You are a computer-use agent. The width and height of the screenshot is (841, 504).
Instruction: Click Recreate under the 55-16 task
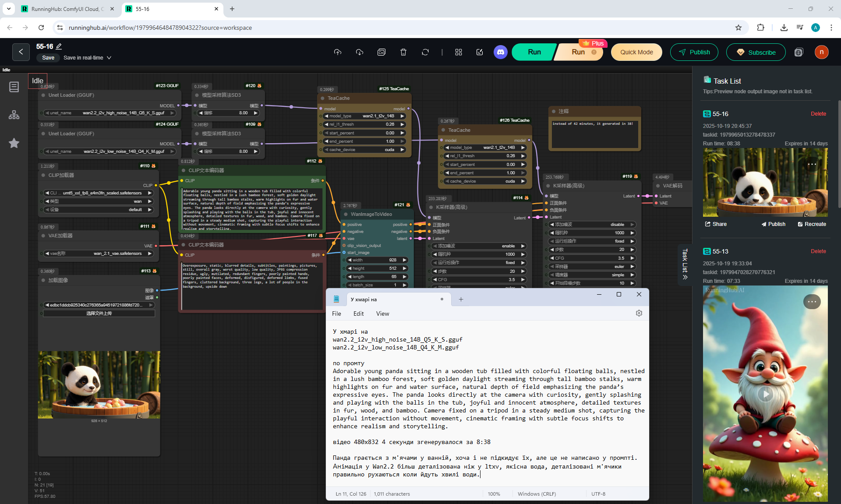812,224
